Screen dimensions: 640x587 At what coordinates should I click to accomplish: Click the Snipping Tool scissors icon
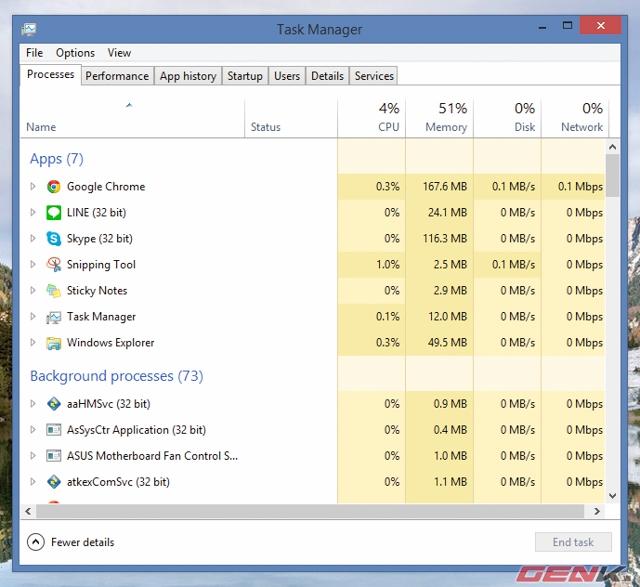click(54, 265)
